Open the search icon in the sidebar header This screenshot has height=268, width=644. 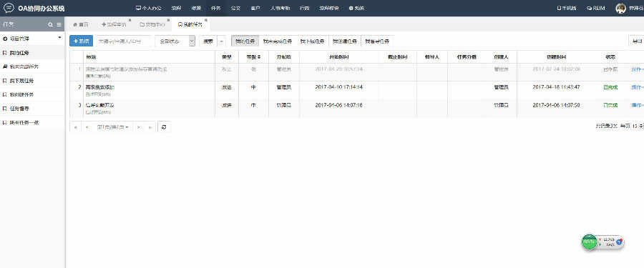51,24
